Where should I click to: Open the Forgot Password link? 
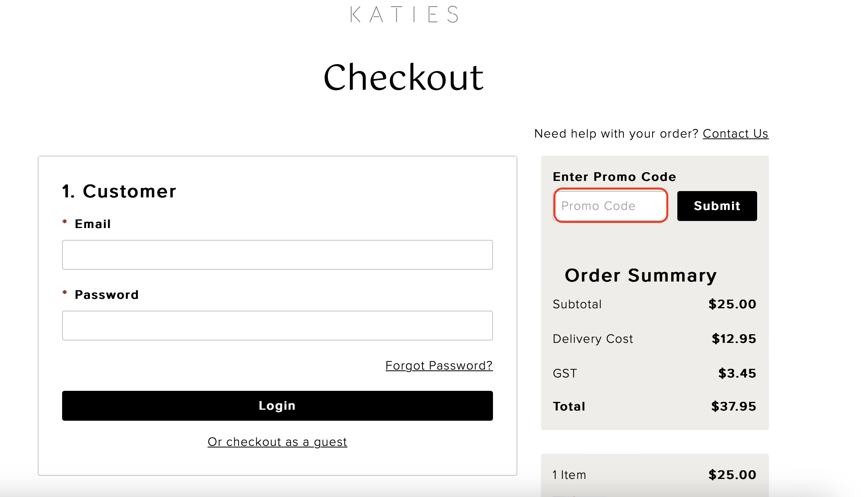[x=439, y=366]
